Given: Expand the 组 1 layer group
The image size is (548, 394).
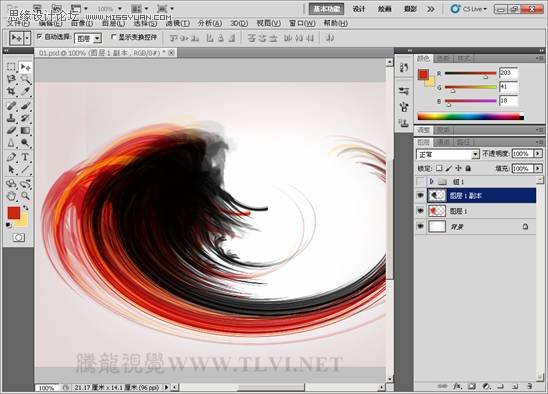Looking at the screenshot, I should (431, 181).
